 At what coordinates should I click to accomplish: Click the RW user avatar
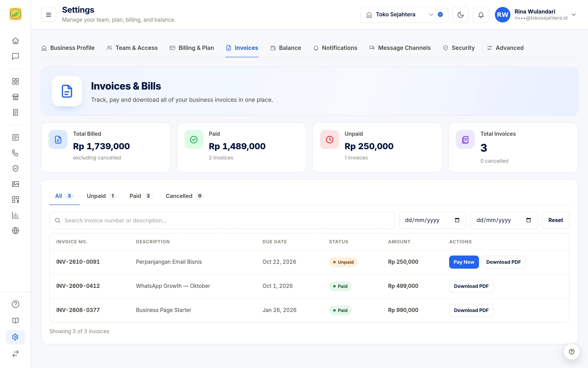502,15
